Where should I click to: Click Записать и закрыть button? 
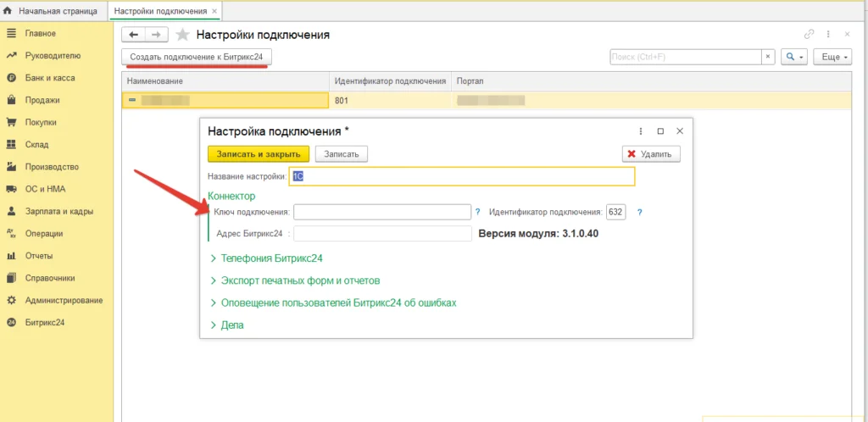click(x=259, y=153)
